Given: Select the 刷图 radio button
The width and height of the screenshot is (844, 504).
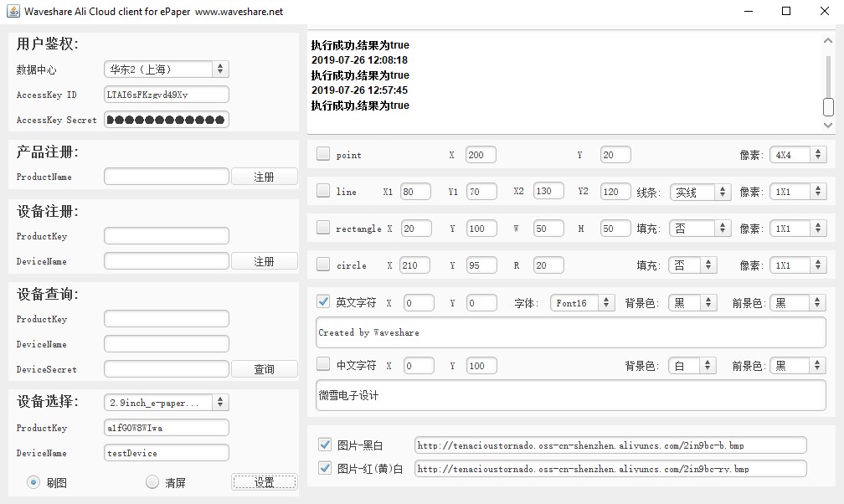Looking at the screenshot, I should pyautogui.click(x=33, y=482).
